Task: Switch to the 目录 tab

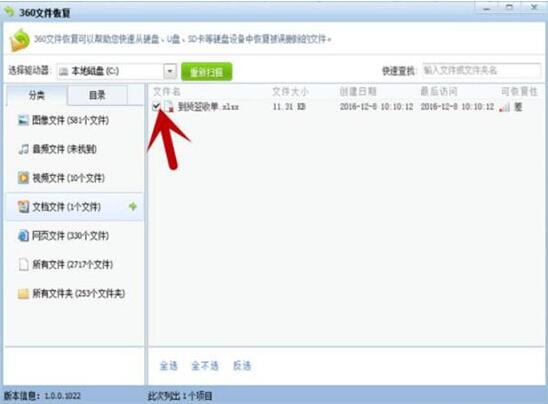Action: click(97, 95)
